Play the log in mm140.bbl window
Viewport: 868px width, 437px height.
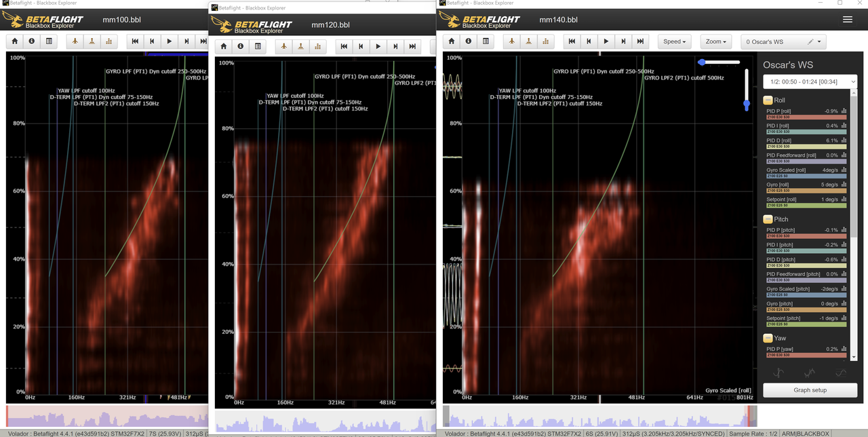(606, 41)
